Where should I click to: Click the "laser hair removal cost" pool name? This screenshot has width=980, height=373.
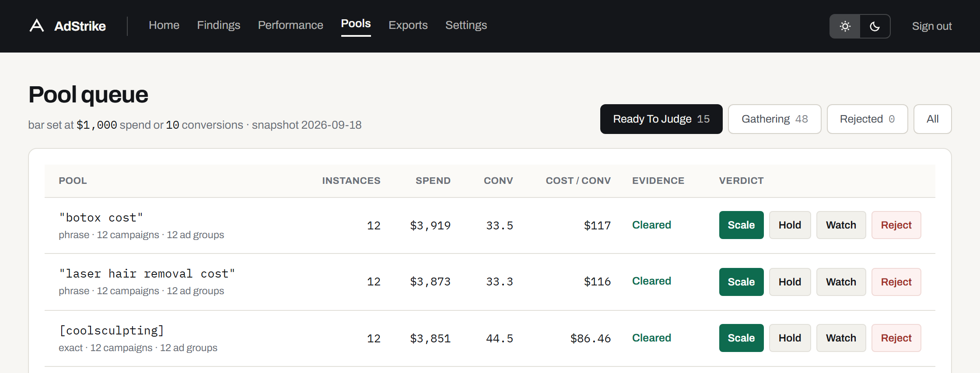coord(147,274)
